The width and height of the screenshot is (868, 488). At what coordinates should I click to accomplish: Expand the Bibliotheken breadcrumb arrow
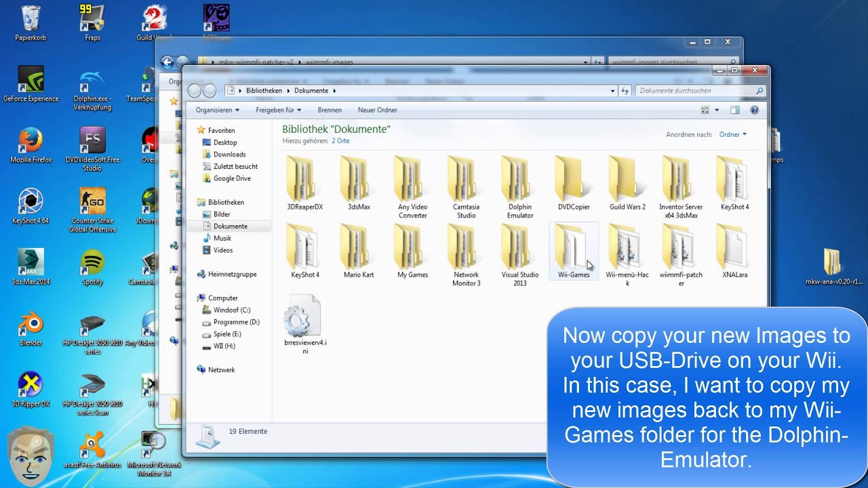tap(289, 91)
